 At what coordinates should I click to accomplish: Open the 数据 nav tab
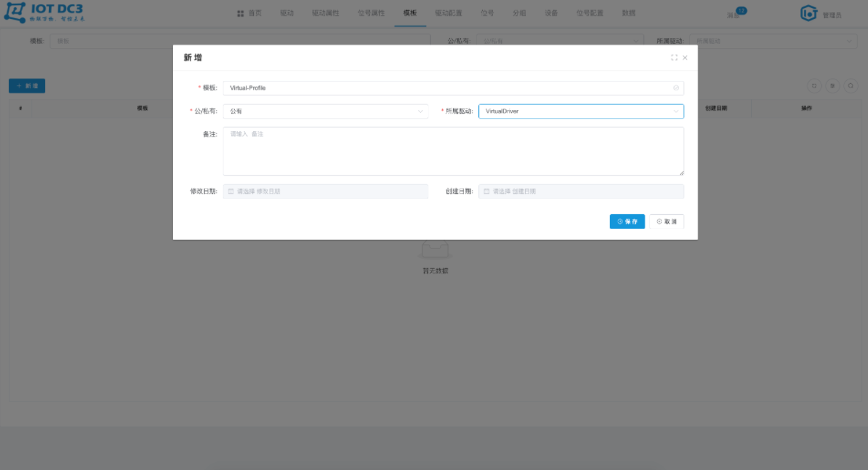click(x=628, y=13)
